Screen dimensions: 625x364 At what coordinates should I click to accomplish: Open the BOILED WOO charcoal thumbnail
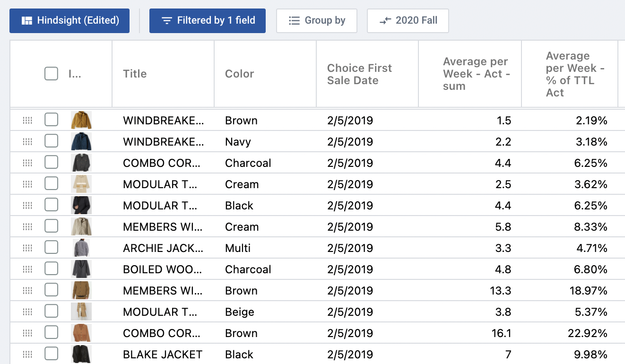click(81, 269)
